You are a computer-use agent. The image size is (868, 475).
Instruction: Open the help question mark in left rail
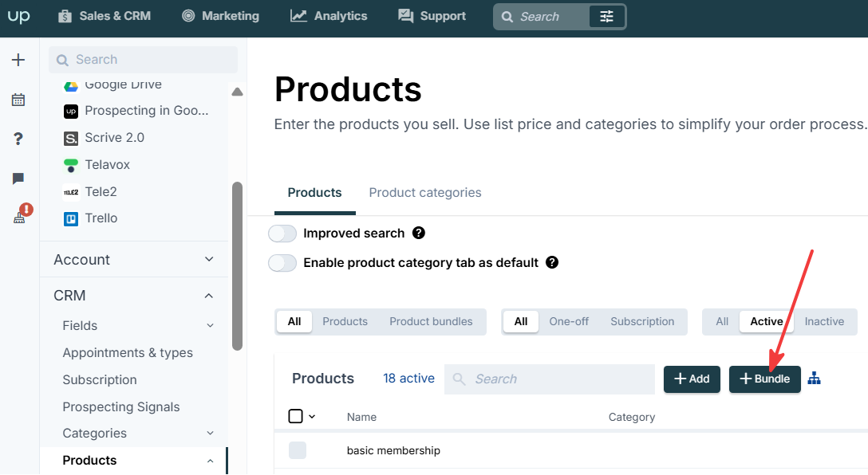click(x=18, y=139)
